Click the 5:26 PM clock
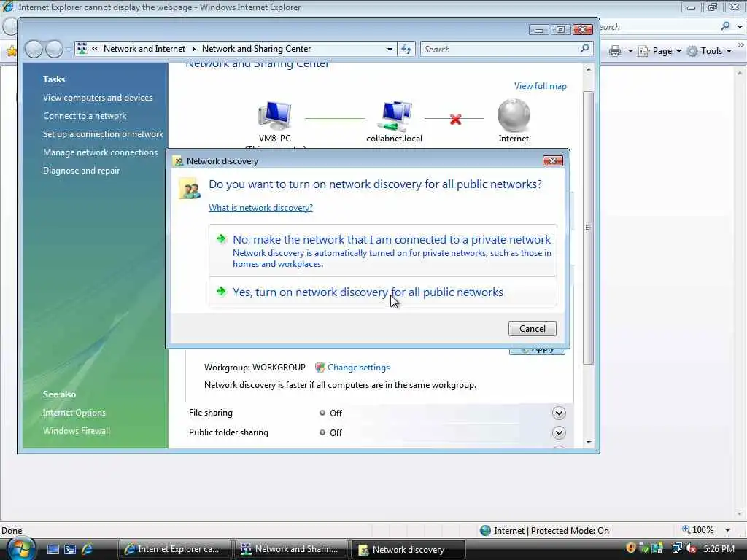 (x=719, y=549)
